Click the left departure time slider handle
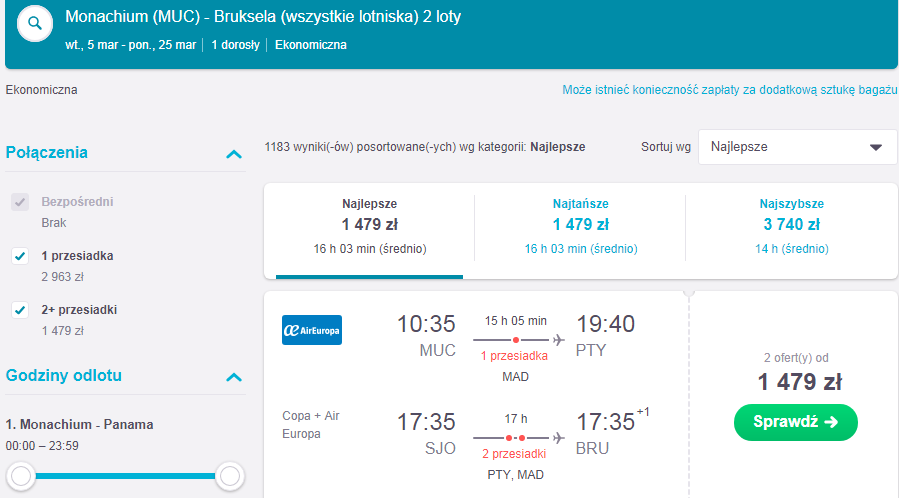Image resolution: width=899 pixels, height=498 pixels. pyautogui.click(x=21, y=476)
